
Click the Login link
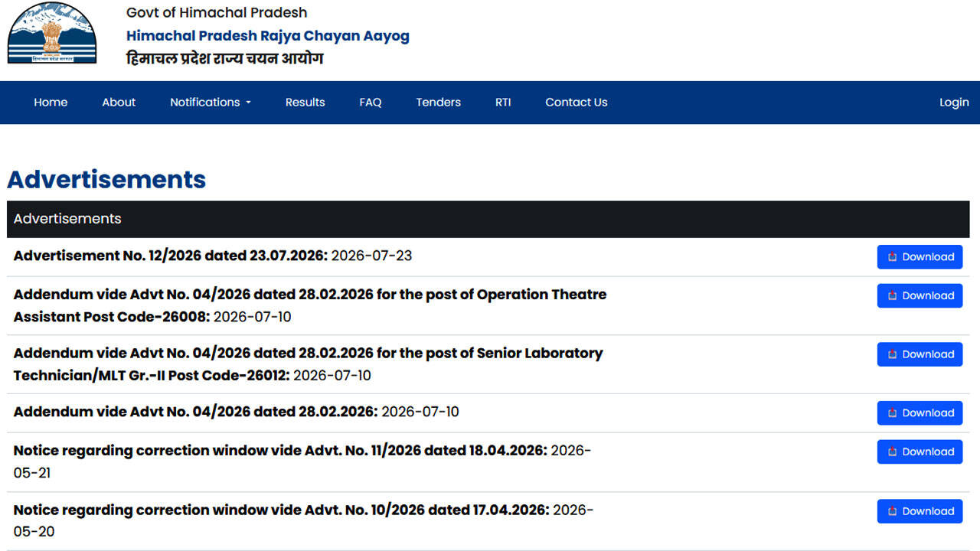pyautogui.click(x=954, y=103)
